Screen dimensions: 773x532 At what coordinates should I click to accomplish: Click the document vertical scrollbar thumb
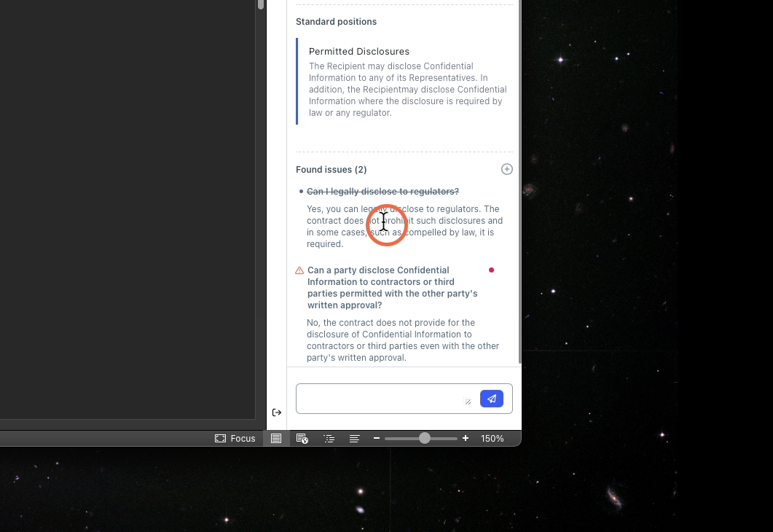261,4
